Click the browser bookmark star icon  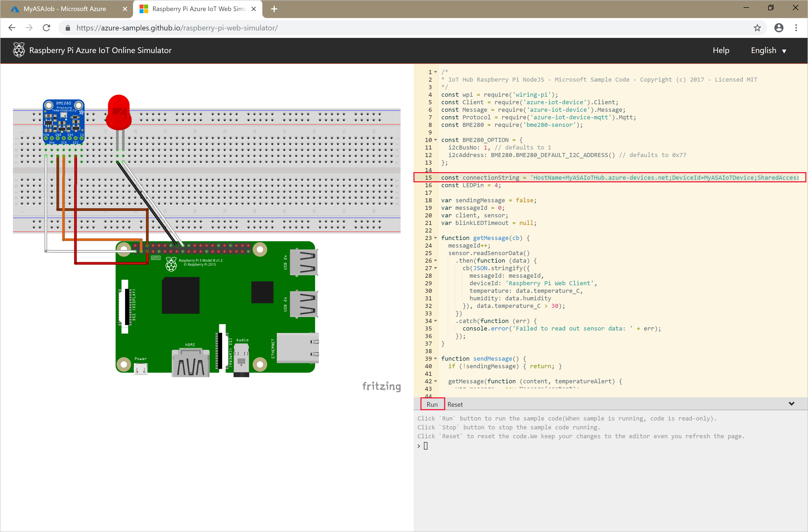click(757, 28)
